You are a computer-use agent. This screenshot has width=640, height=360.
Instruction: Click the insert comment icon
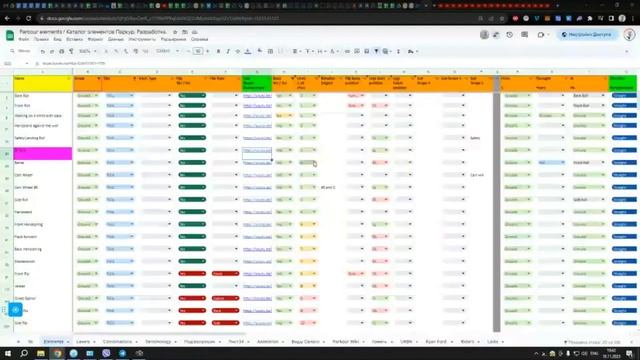click(357, 51)
